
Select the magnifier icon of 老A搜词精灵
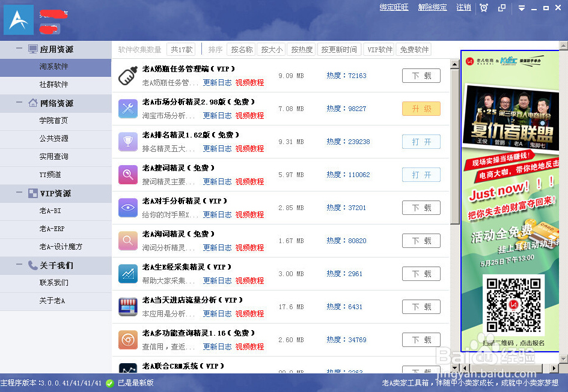127,175
